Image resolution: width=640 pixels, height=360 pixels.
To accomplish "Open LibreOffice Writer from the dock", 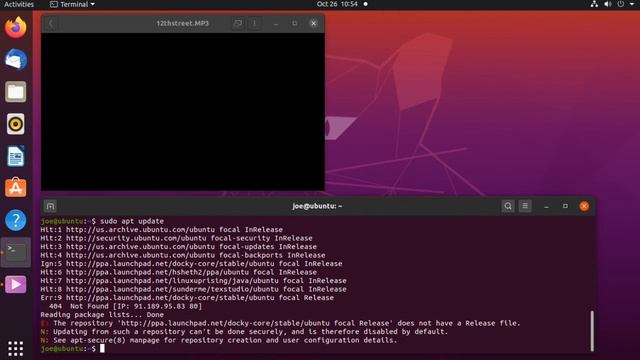I will coord(16,156).
